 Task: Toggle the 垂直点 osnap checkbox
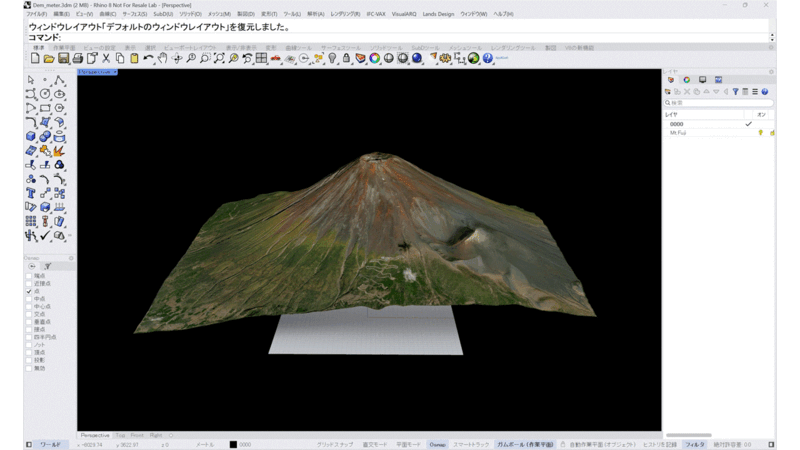29,322
